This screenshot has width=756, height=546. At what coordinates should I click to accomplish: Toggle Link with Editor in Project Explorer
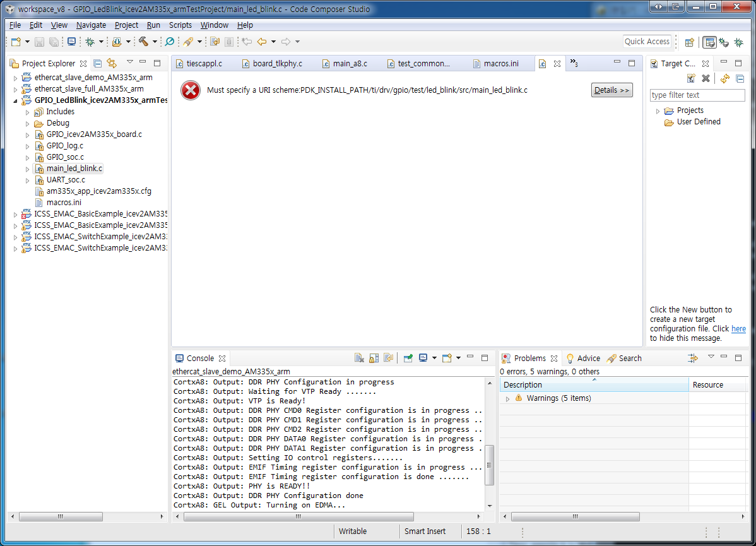coord(112,63)
